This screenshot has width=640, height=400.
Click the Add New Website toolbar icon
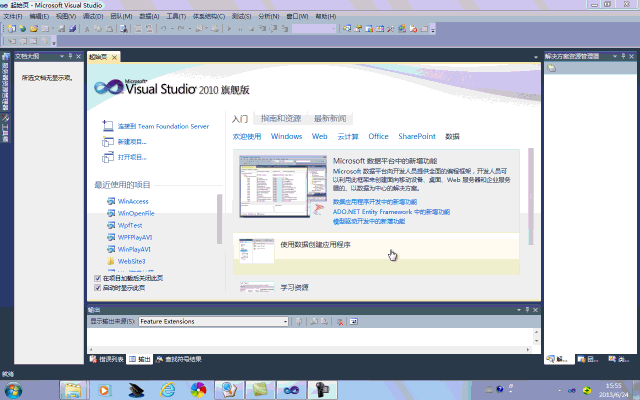[x=22, y=29]
